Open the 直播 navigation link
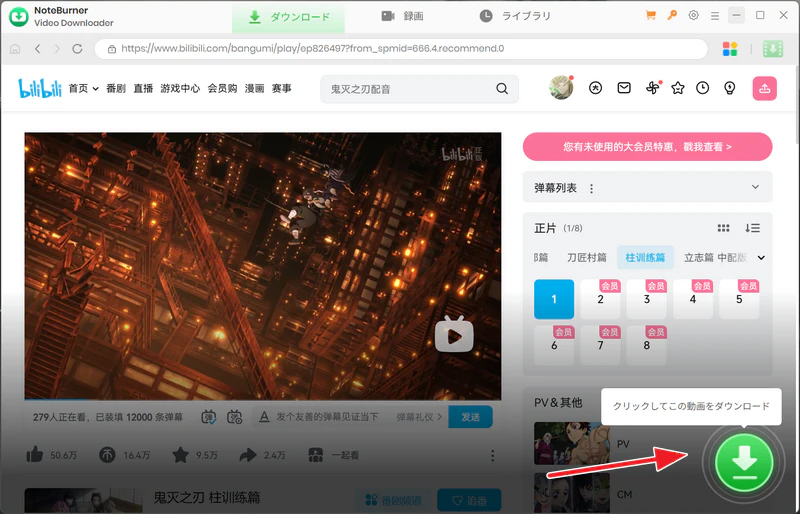The image size is (800, 514). pos(143,88)
